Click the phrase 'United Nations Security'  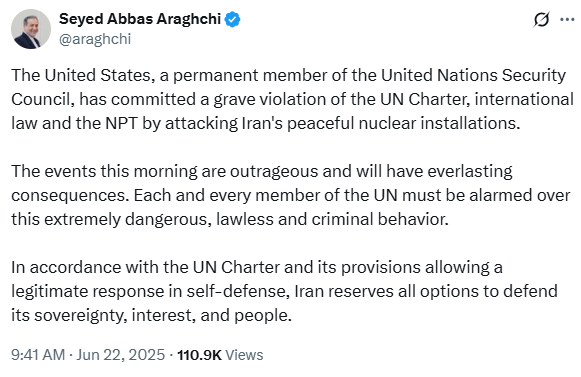click(x=473, y=75)
